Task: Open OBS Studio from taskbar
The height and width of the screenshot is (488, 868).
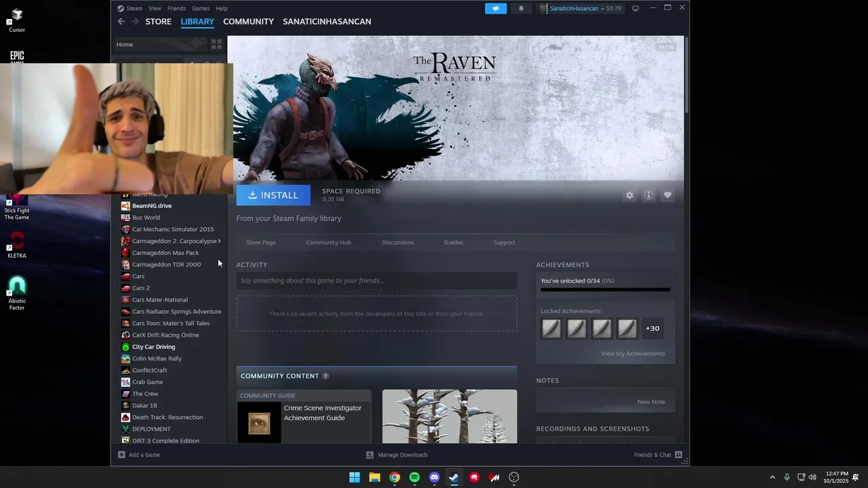Action: click(514, 477)
